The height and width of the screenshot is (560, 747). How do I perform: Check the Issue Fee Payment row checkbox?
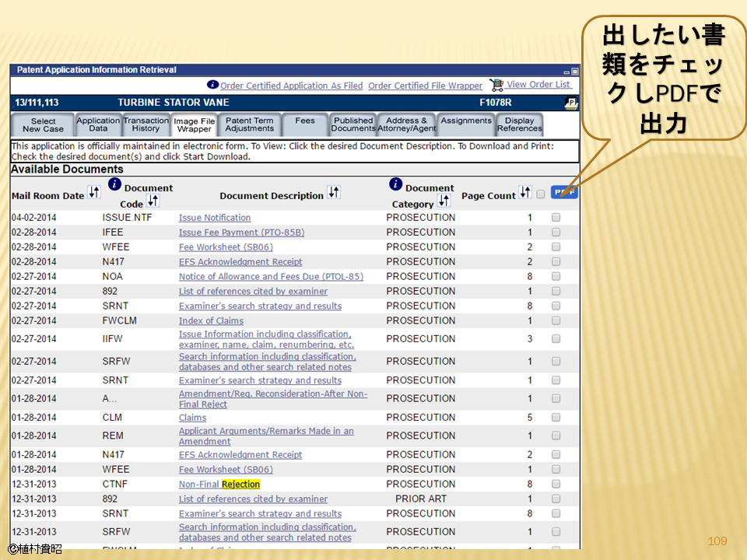click(x=556, y=232)
